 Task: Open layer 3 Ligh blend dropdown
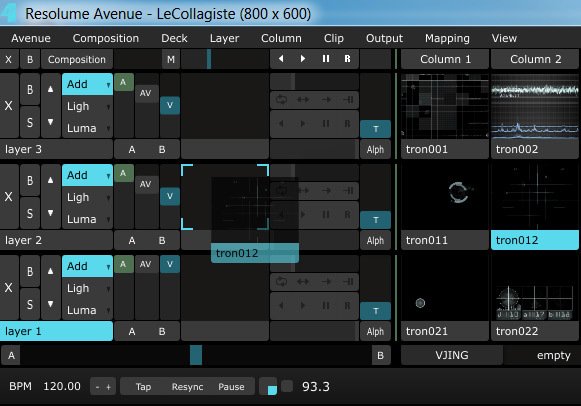pyautogui.click(x=87, y=106)
